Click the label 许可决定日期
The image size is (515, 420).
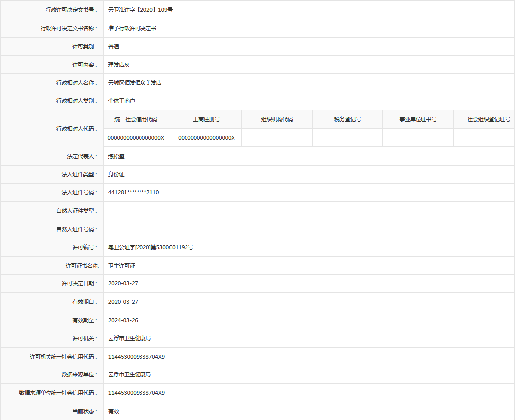tap(80, 284)
